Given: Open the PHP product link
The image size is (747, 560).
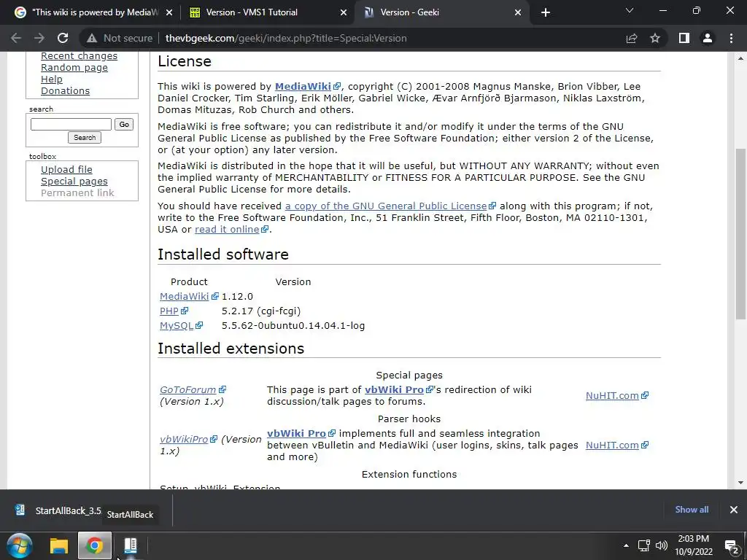Looking at the screenshot, I should point(169,311).
